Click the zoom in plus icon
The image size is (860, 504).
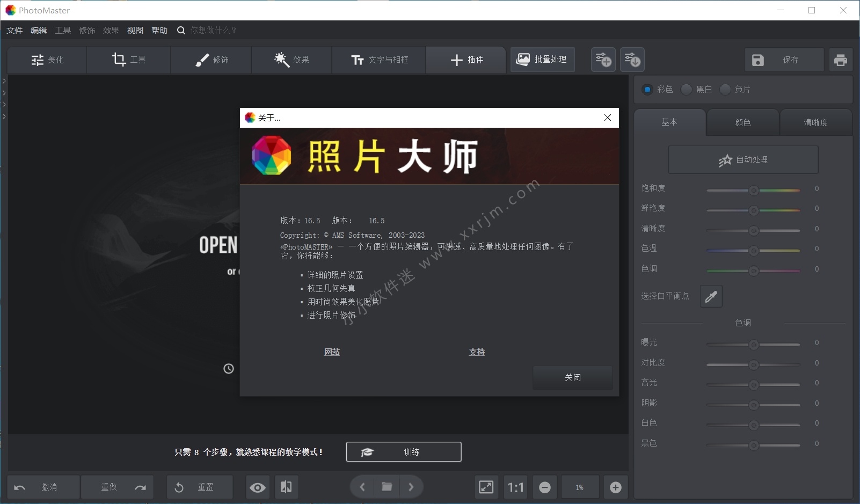click(x=616, y=487)
